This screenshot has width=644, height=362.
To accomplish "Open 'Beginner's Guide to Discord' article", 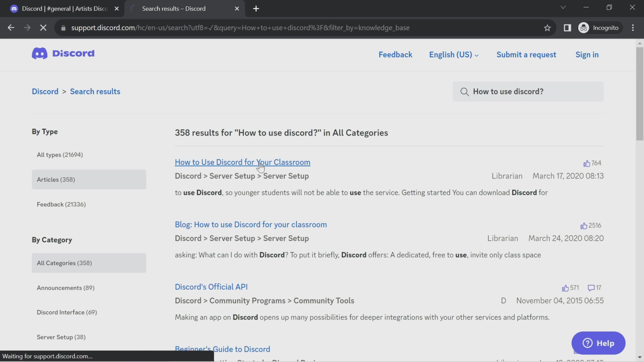I will pyautogui.click(x=223, y=349).
